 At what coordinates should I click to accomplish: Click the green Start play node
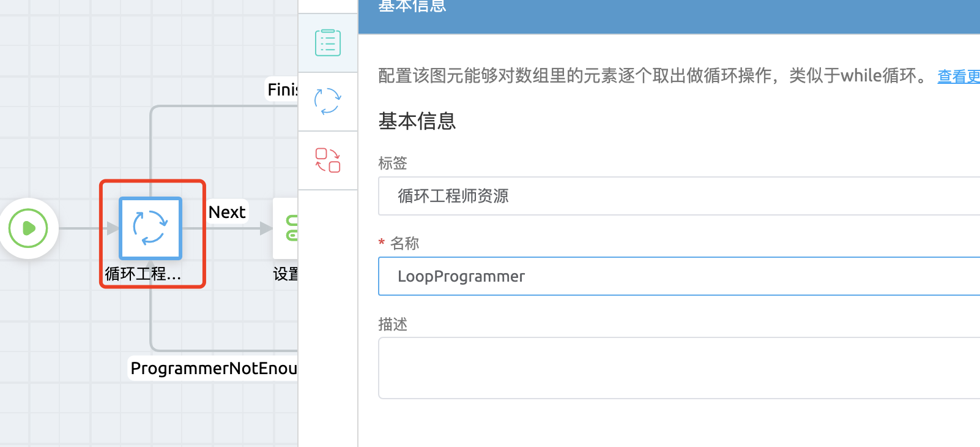pos(28,228)
